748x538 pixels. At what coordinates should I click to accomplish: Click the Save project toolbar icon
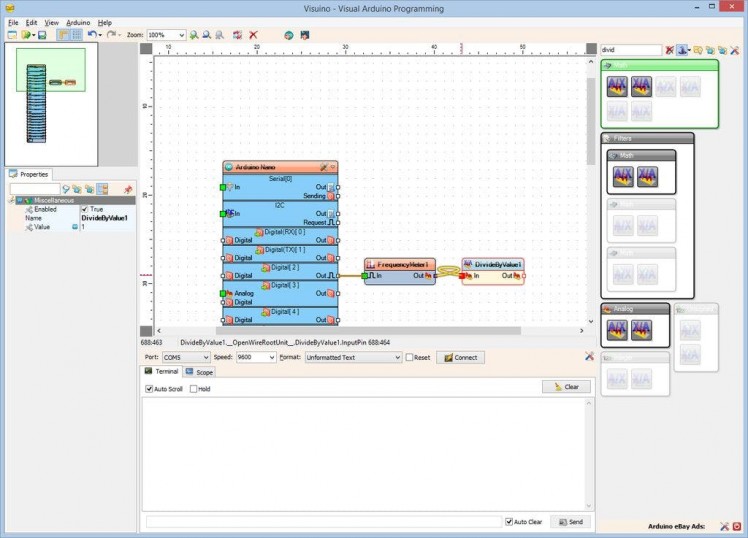point(42,35)
